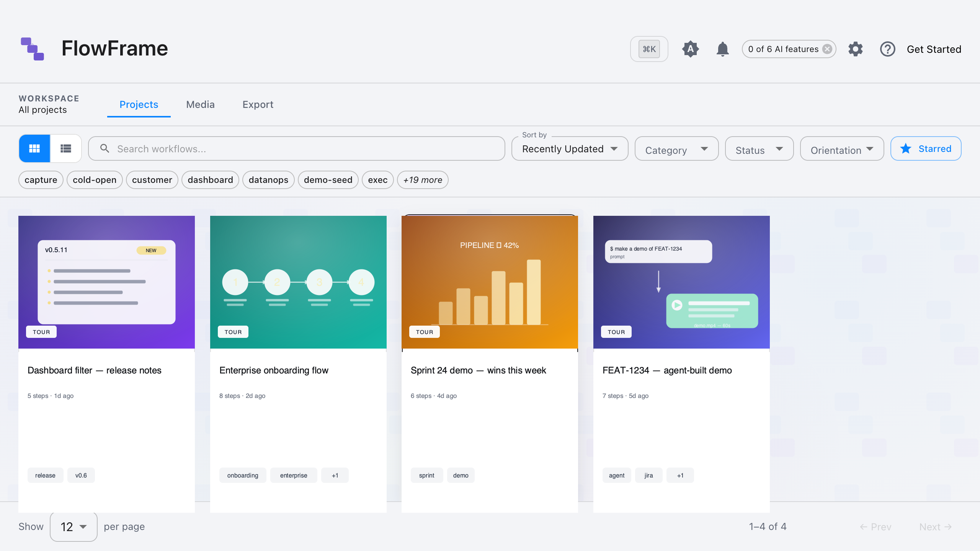Select the Projects tab
Viewport: 980px width, 551px height.
pyautogui.click(x=139, y=104)
